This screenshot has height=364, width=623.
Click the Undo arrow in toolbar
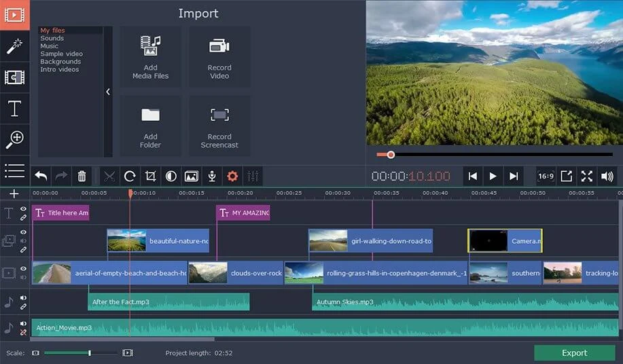click(x=41, y=177)
